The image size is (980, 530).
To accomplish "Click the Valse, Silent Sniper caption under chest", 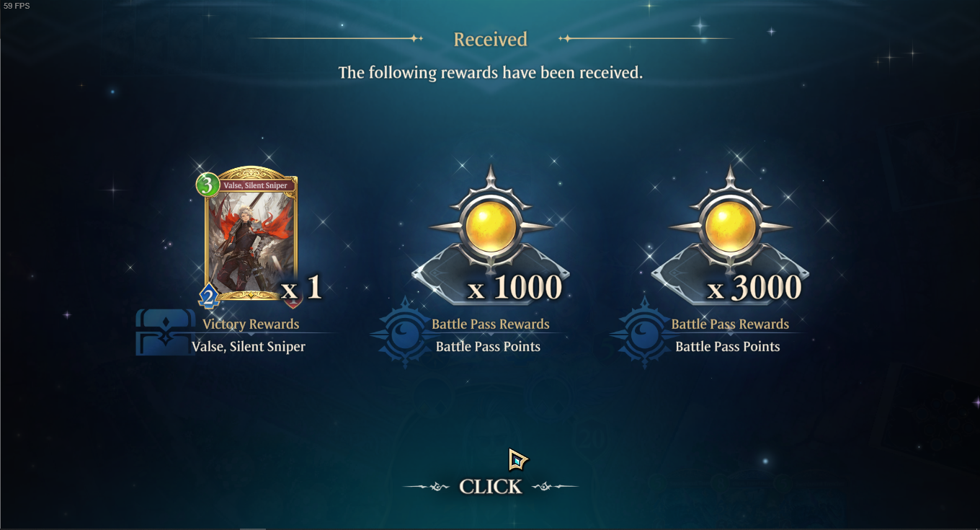I will pyautogui.click(x=249, y=347).
